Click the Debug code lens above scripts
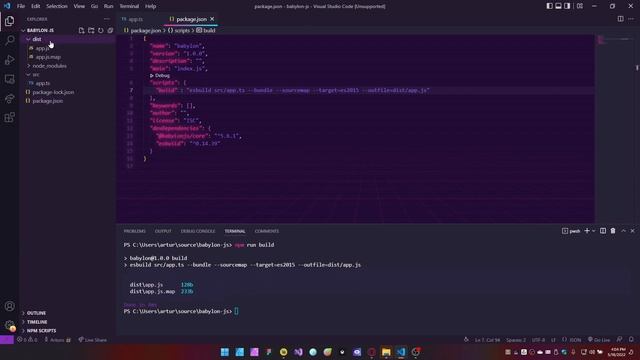The height and width of the screenshot is (360, 640). [x=160, y=76]
